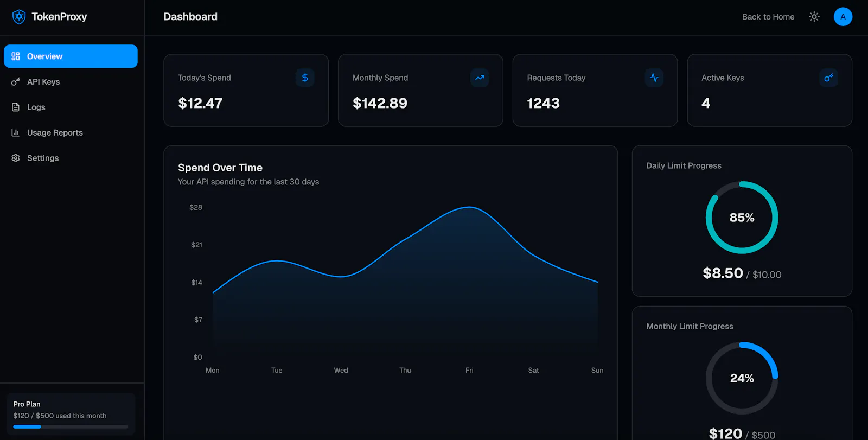Click the Active Keys value 4
Screen dimensions: 868x440
(706, 103)
